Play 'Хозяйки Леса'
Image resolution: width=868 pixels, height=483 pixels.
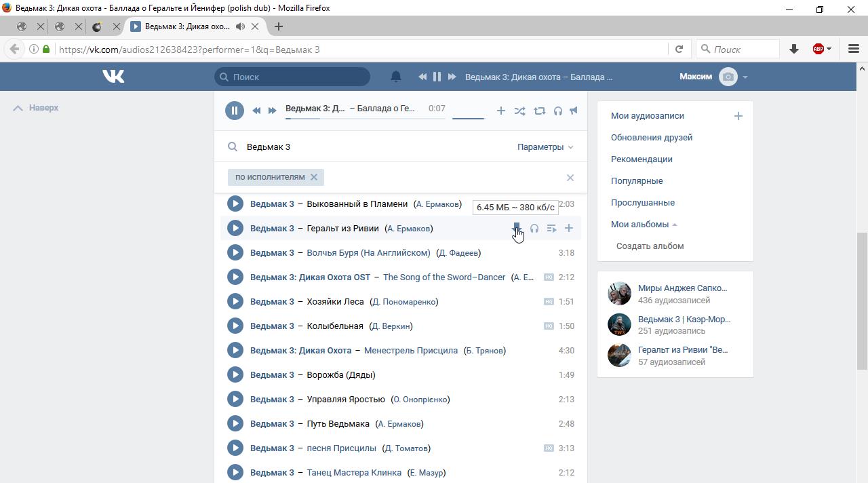tap(235, 301)
